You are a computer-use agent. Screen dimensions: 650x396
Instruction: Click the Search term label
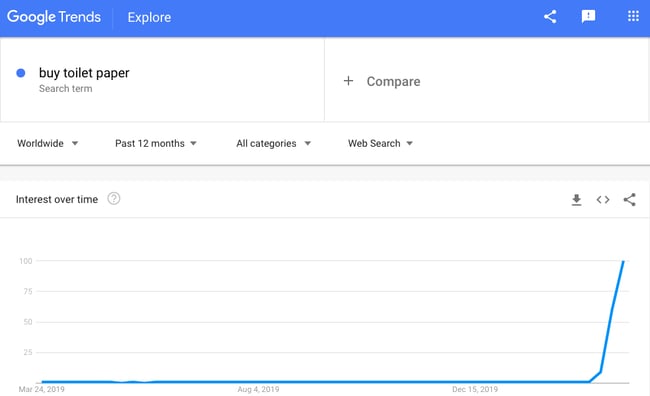(65, 89)
